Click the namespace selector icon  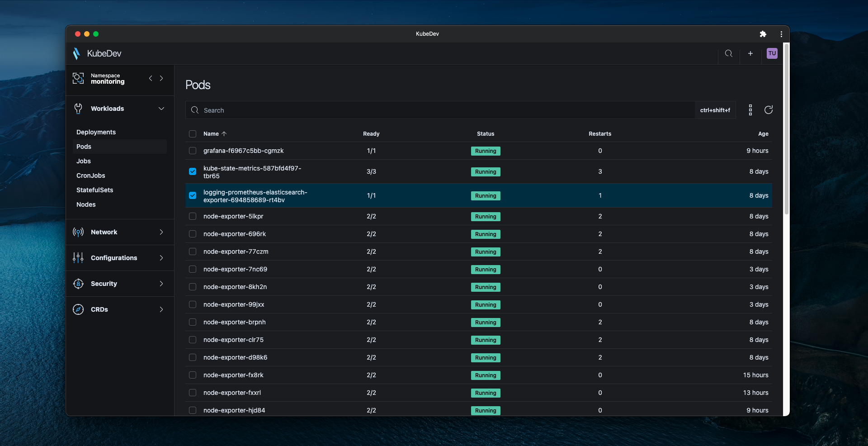pos(78,78)
